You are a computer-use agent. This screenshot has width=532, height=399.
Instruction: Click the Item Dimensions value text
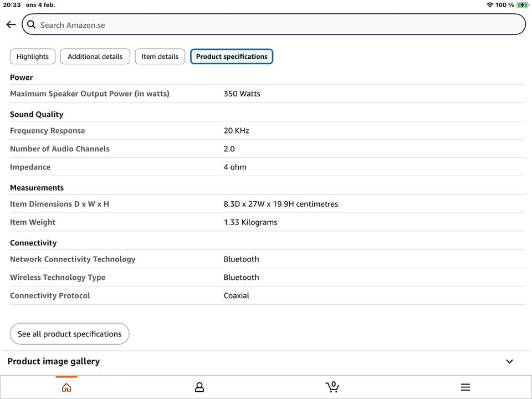280,204
